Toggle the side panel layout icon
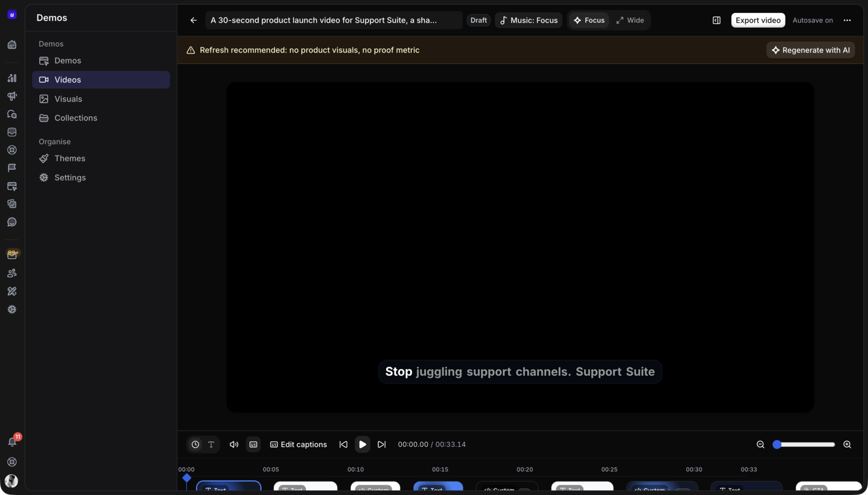868x495 pixels. 717,20
